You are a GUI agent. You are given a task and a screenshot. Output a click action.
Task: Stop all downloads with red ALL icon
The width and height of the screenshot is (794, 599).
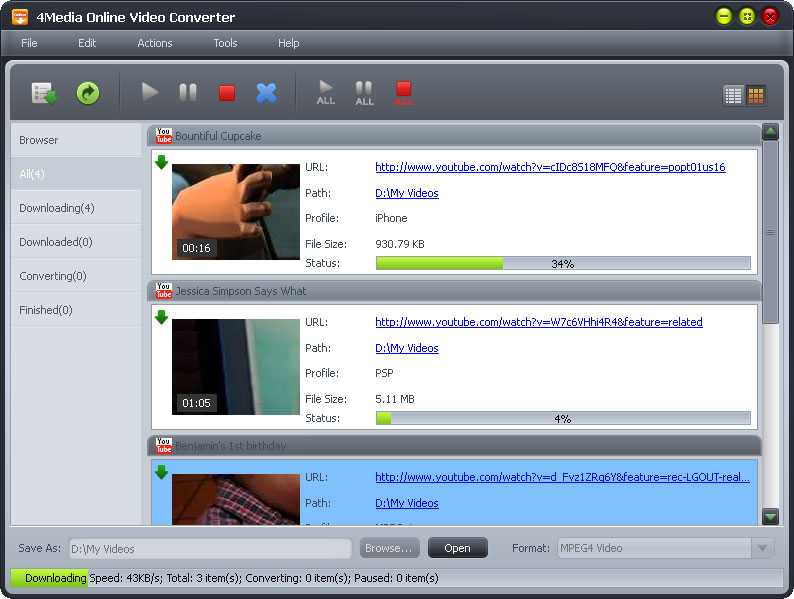(404, 93)
